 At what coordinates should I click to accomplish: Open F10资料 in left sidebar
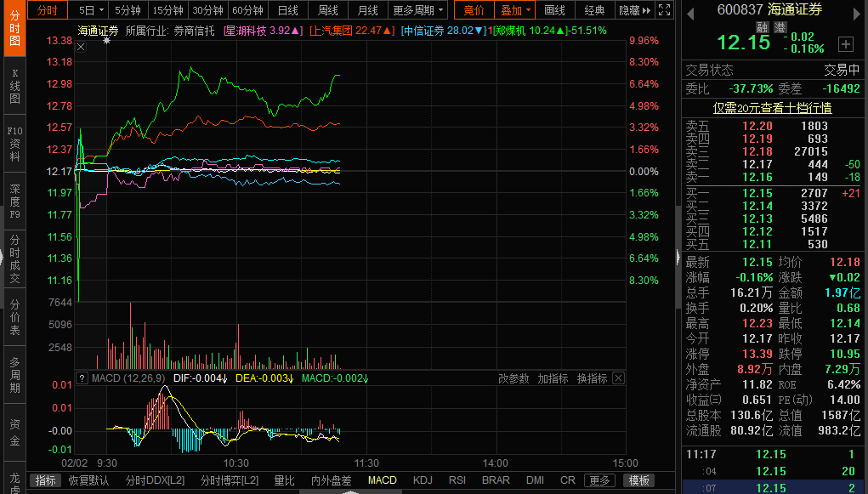pos(15,144)
